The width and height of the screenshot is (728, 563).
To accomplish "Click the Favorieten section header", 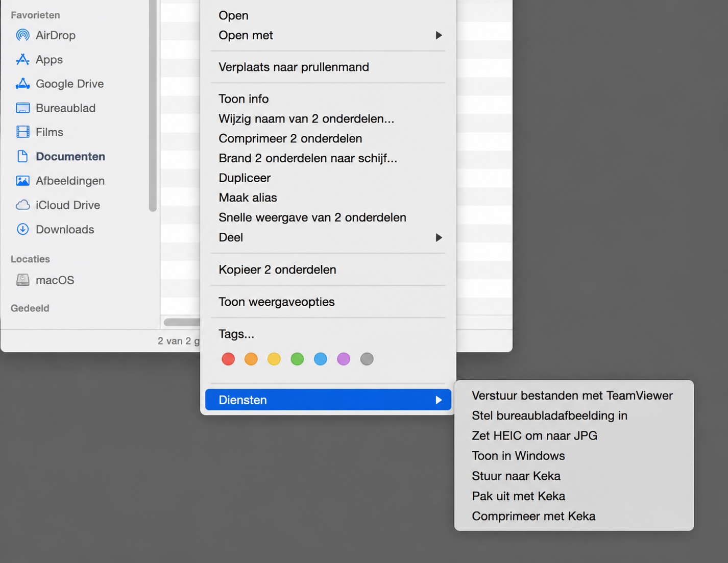I will 35,15.
